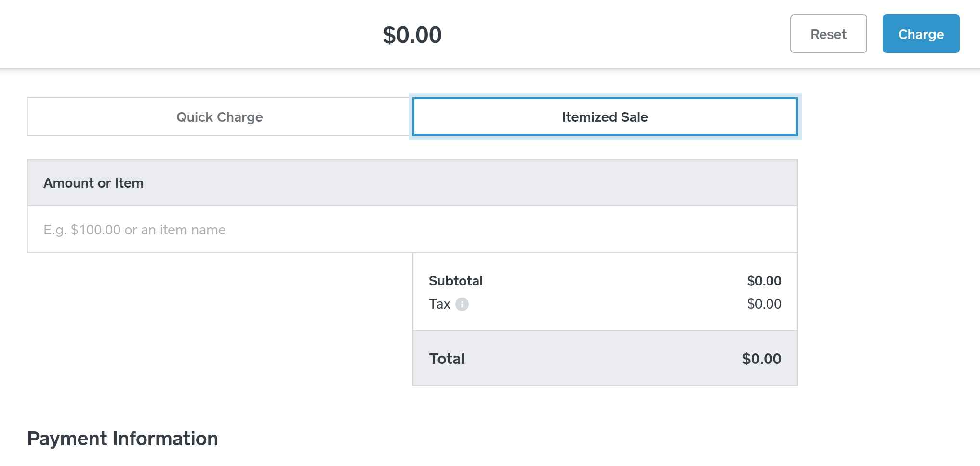Screen dimensions: 980x466
Task: Click the Payment Information heading
Action: tap(122, 439)
